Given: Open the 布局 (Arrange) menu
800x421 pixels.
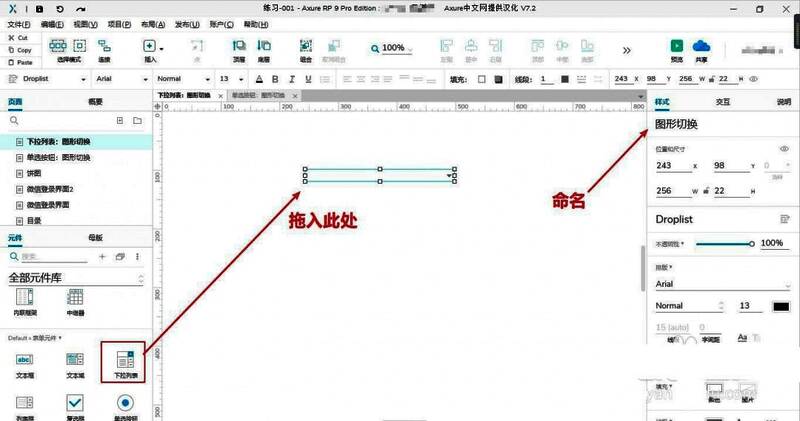Looking at the screenshot, I should click(x=149, y=23).
